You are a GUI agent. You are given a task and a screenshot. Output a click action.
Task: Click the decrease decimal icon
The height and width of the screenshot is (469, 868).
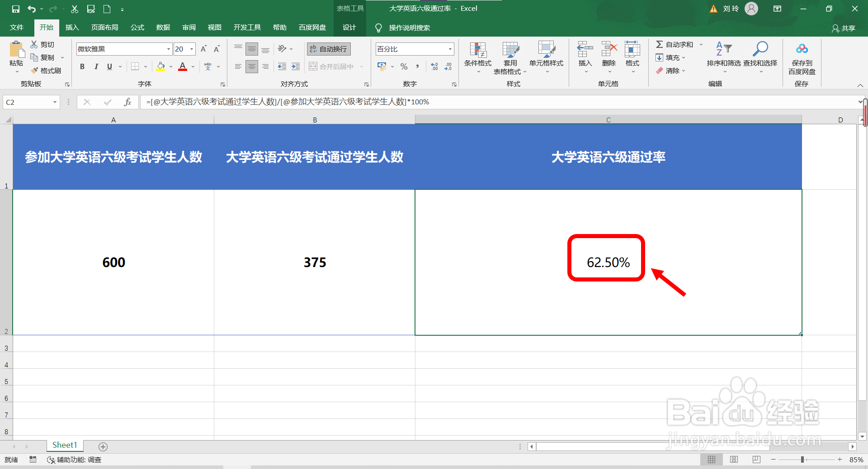click(x=448, y=66)
